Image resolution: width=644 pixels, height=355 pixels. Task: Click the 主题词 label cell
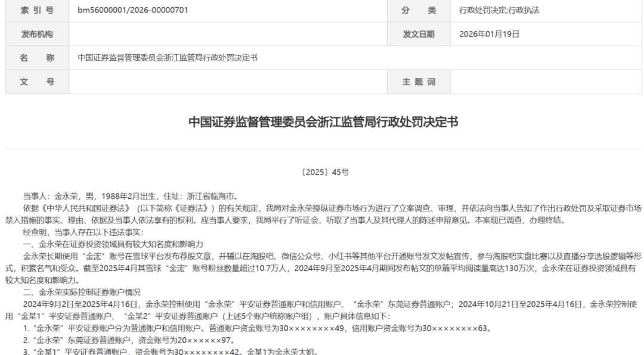(419, 82)
